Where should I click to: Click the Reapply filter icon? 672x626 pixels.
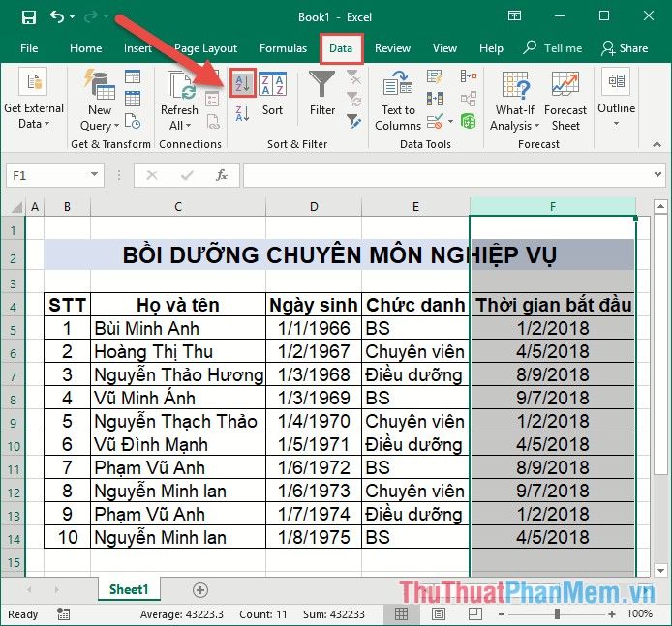click(x=354, y=100)
